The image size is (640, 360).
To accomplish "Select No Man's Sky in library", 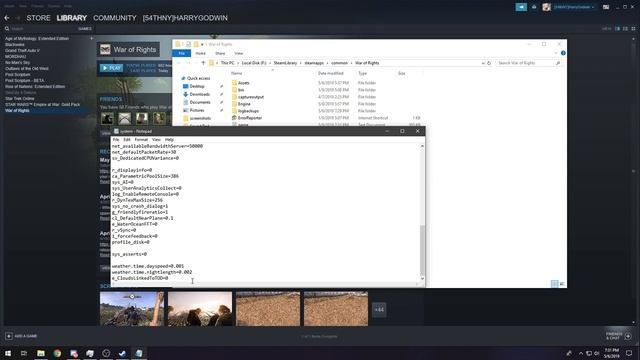I will click(x=17, y=62).
